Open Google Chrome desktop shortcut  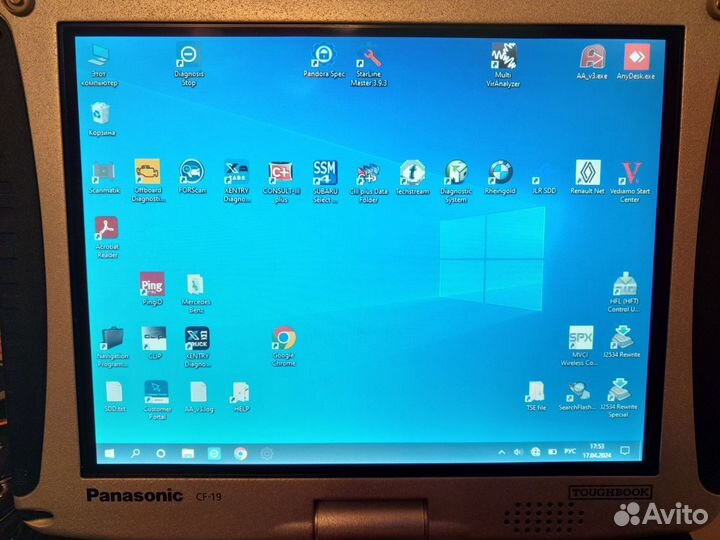tap(284, 346)
